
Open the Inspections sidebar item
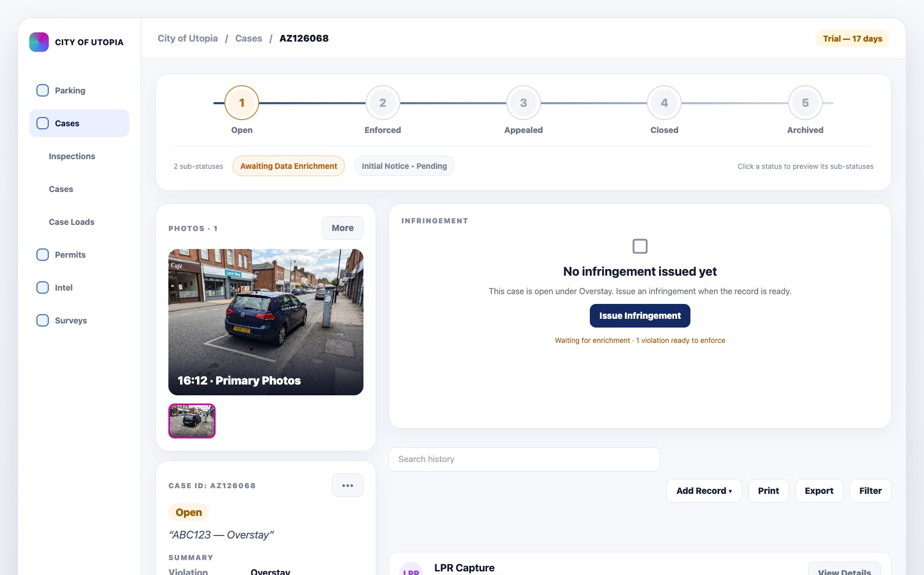pyautogui.click(x=72, y=156)
